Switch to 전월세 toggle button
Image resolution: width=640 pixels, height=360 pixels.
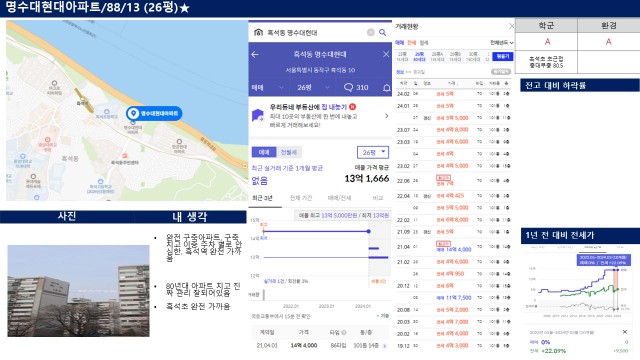pos(289,152)
